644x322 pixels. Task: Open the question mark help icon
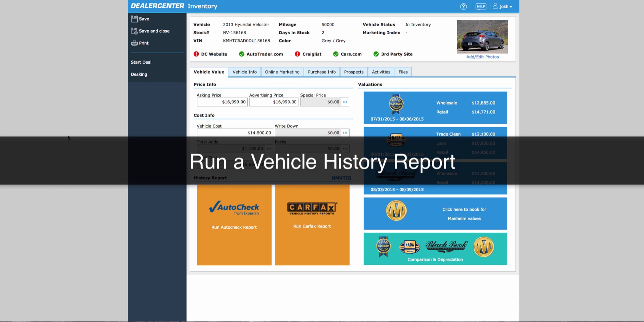463,6
